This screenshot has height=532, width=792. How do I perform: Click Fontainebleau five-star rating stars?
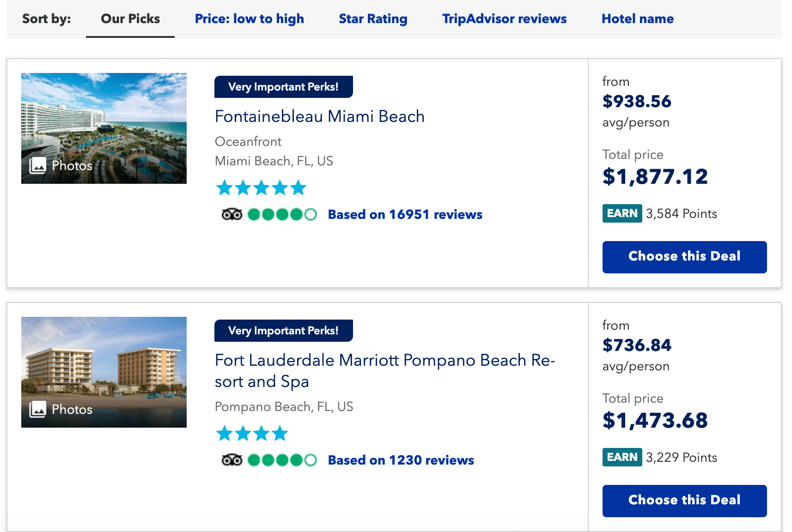pyautogui.click(x=261, y=188)
